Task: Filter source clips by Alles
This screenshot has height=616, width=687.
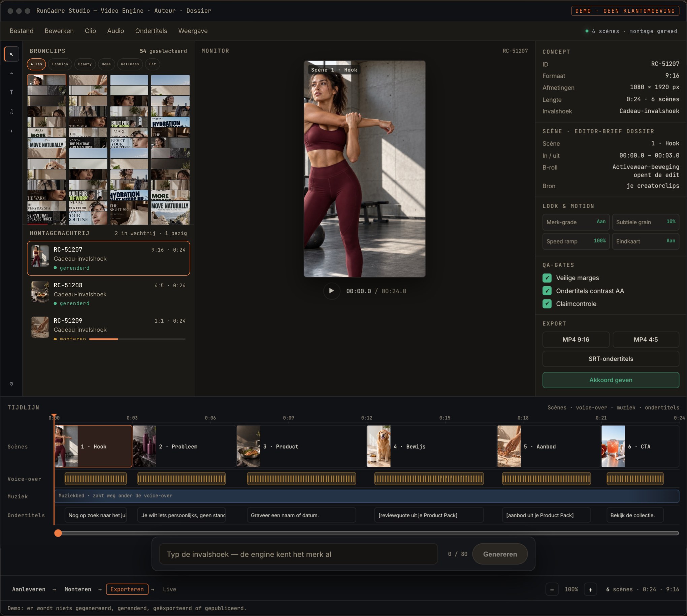Action: (36, 64)
